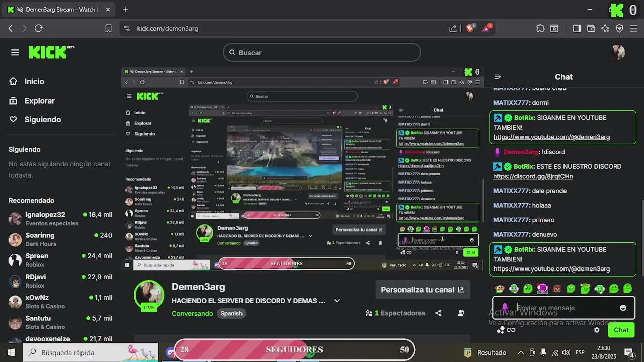Select the green halo emote

[585, 288]
